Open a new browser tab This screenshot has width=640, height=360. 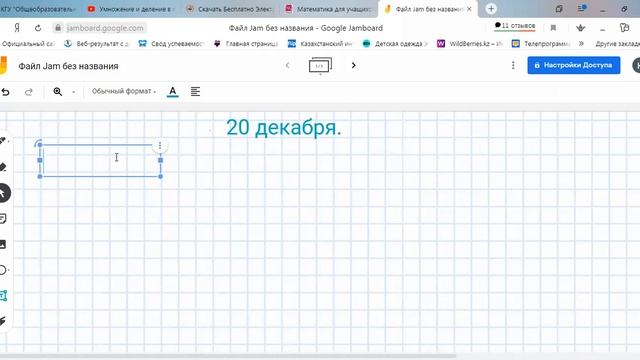pos(491,9)
